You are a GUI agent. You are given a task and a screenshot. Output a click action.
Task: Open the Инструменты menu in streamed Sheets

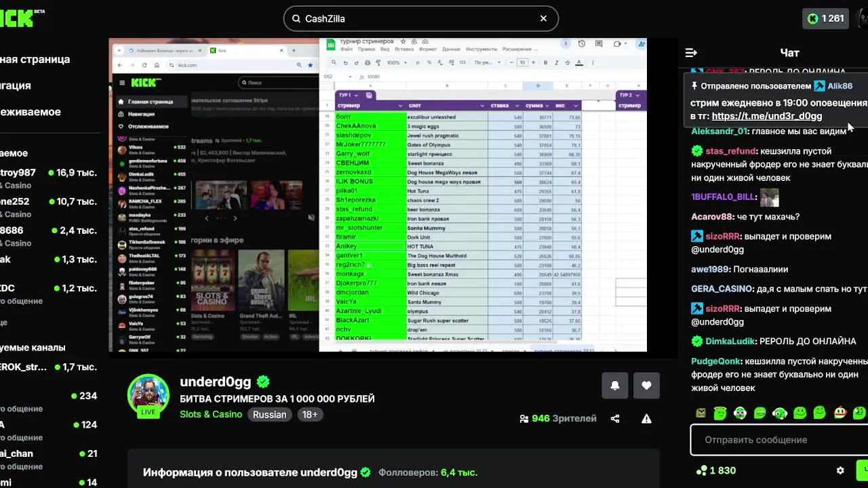(481, 49)
